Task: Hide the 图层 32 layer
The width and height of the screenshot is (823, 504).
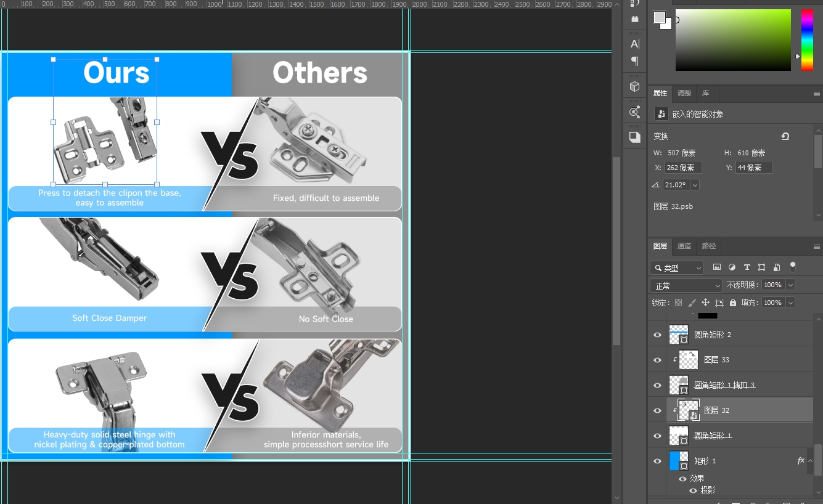Action: coord(657,410)
